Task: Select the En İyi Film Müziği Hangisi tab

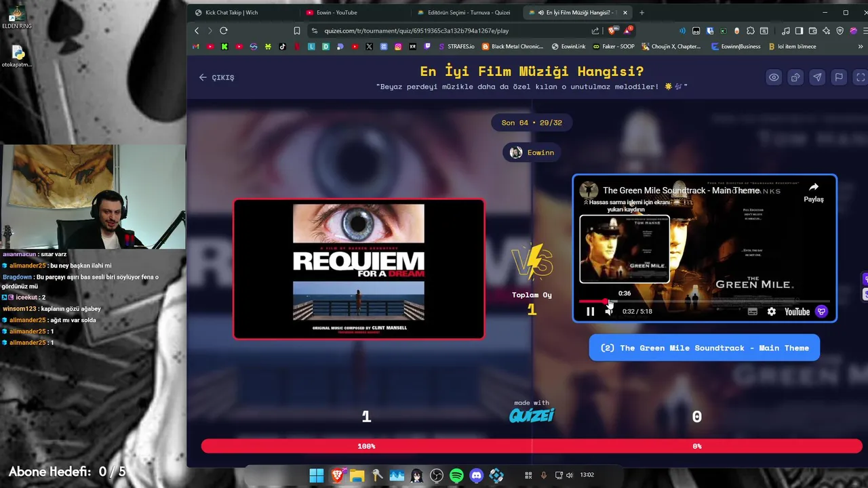Action: point(578,12)
